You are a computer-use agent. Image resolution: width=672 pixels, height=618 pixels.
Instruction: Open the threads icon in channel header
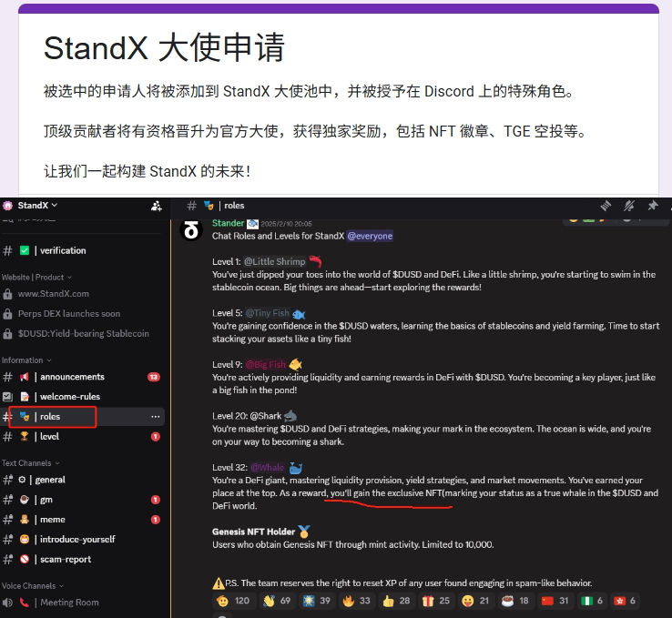pos(606,206)
